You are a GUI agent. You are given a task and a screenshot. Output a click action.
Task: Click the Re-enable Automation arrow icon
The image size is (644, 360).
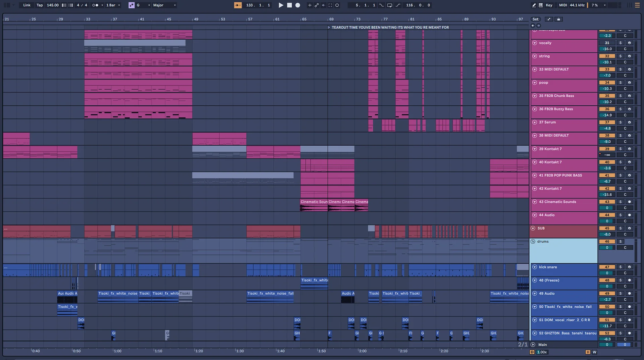click(x=323, y=5)
